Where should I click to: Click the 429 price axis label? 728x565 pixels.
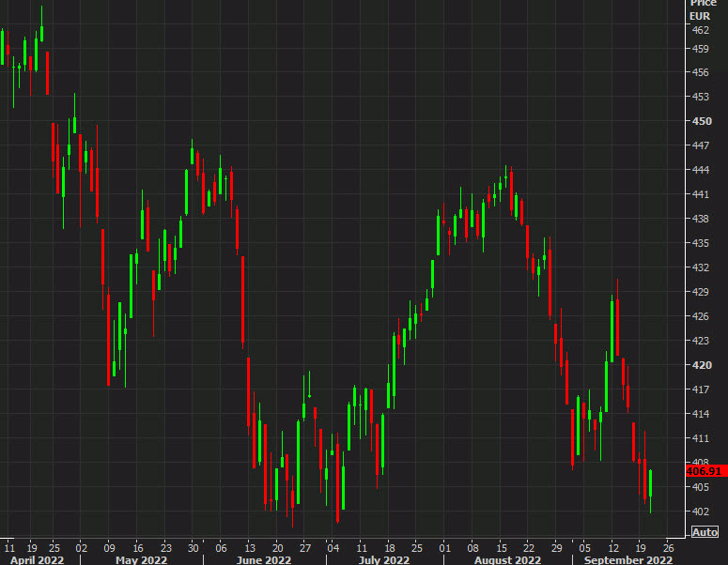pyautogui.click(x=701, y=292)
